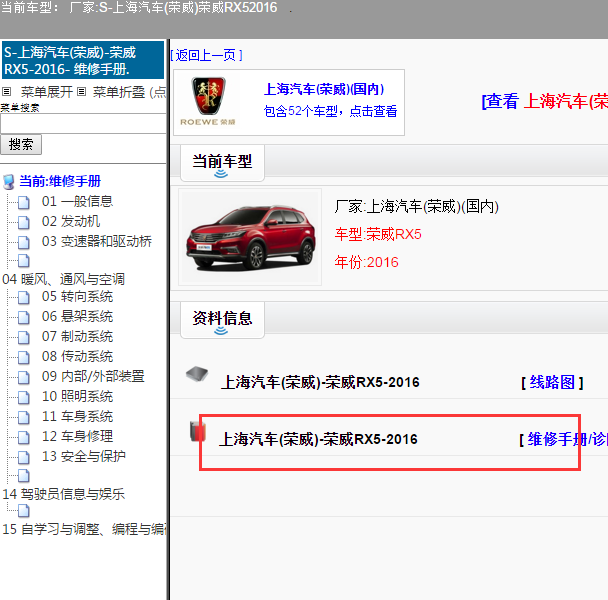Select the 当前车型 tab header

(222, 163)
